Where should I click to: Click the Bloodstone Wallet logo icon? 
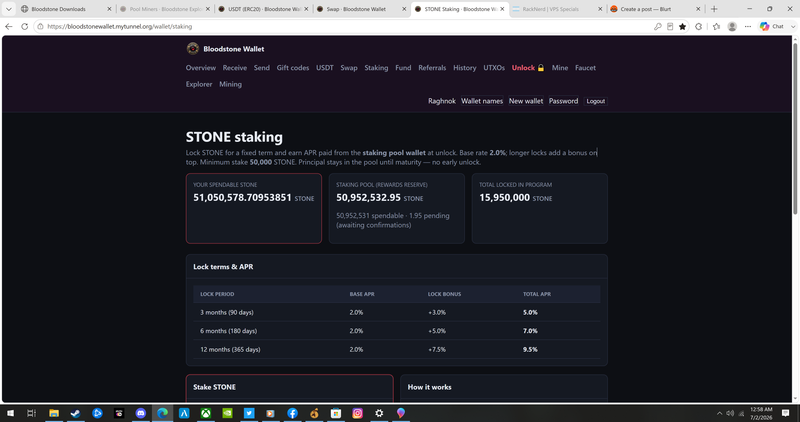tap(192, 48)
